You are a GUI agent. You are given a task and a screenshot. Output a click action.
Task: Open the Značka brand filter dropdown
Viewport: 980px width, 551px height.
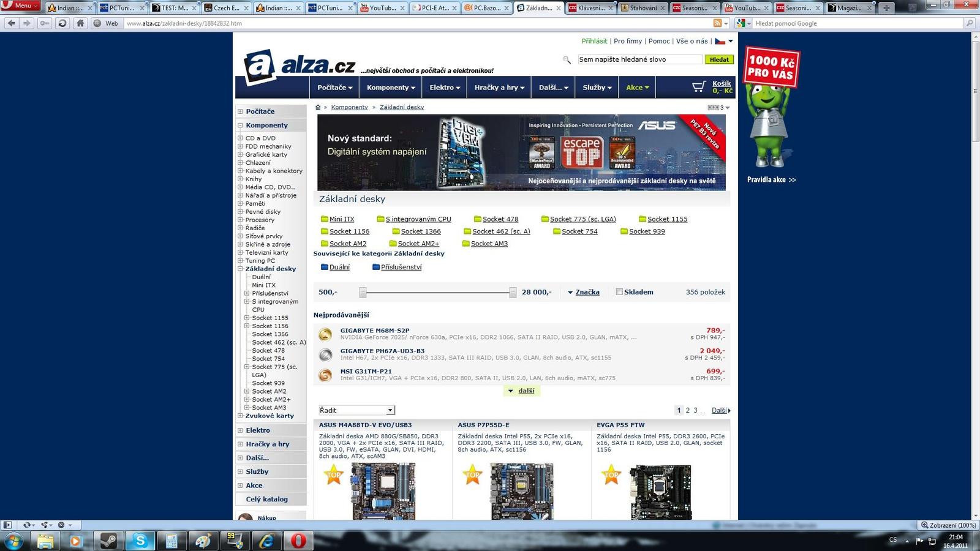584,292
